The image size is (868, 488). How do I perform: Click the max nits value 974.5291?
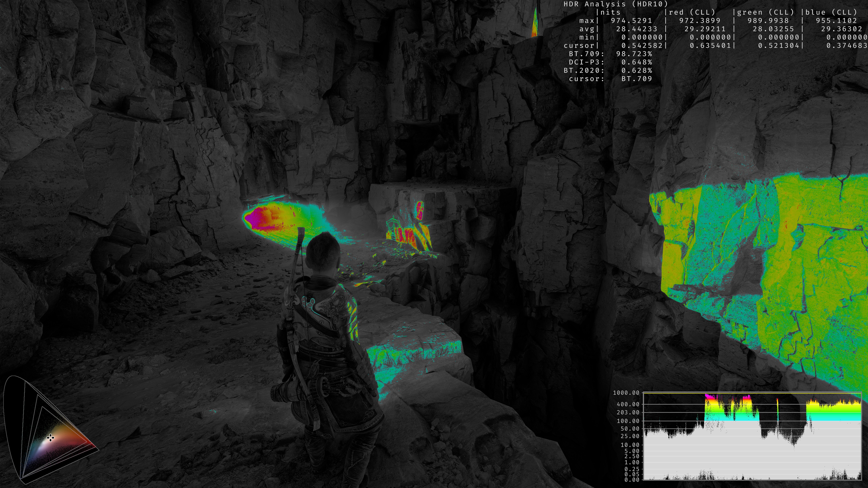tap(631, 21)
